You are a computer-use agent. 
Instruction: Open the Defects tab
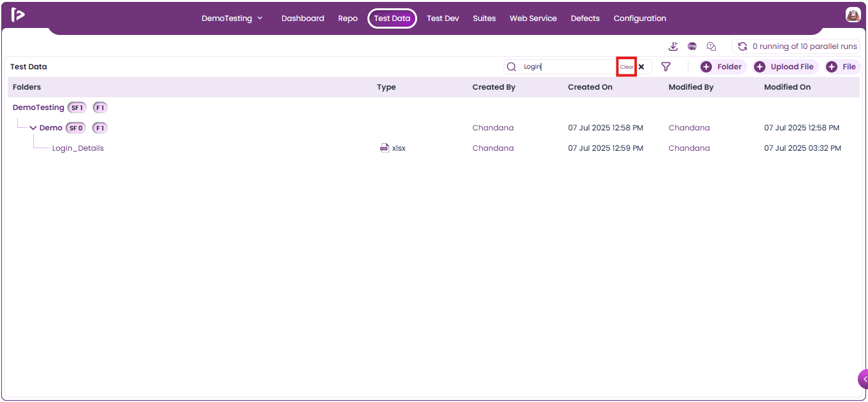585,18
